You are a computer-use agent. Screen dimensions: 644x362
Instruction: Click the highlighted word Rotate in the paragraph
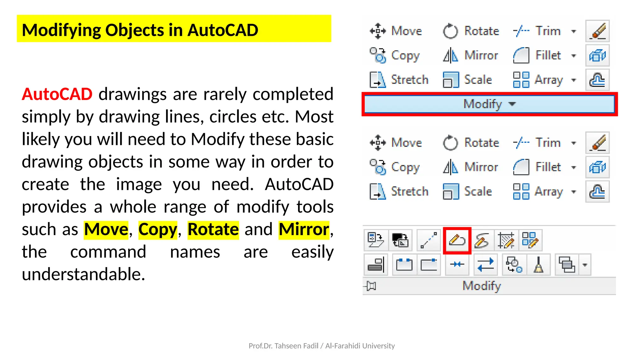(x=213, y=229)
